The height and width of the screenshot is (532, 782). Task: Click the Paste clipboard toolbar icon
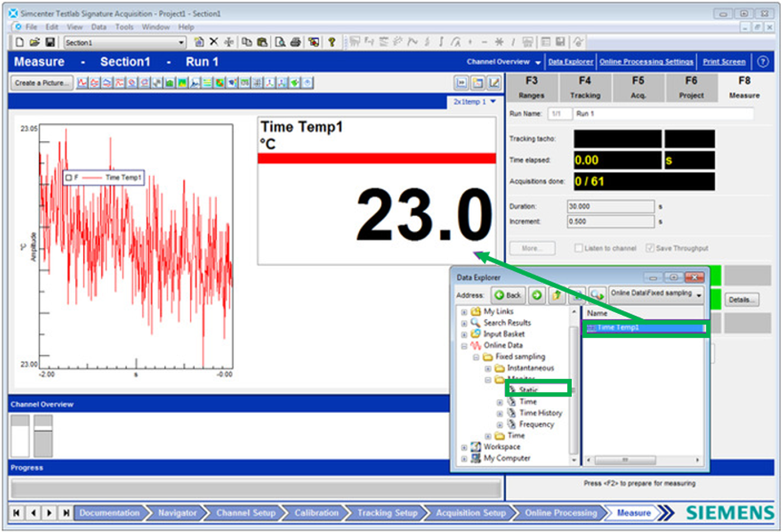pos(261,42)
